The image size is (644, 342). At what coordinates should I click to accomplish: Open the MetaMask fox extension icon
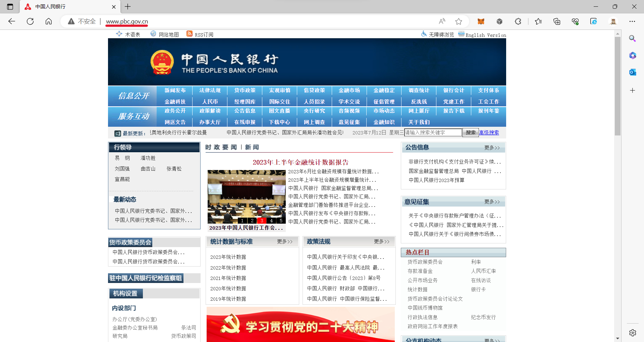click(481, 21)
